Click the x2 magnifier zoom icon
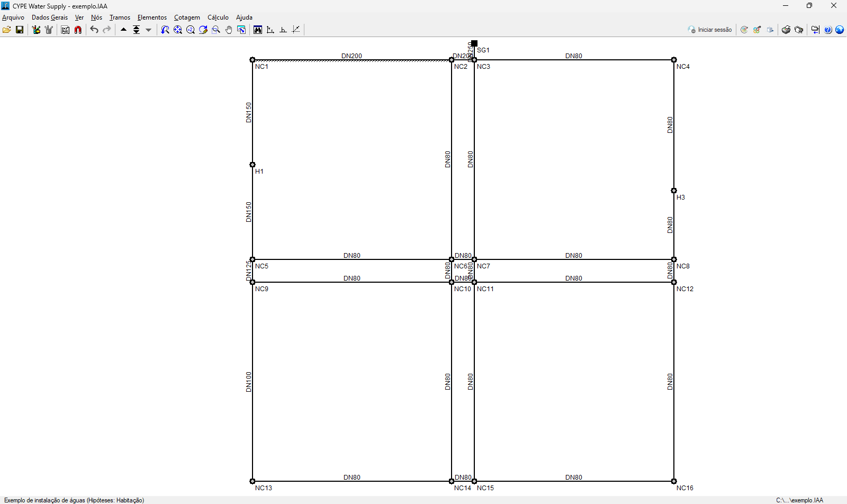The height and width of the screenshot is (504, 847). pos(191,30)
